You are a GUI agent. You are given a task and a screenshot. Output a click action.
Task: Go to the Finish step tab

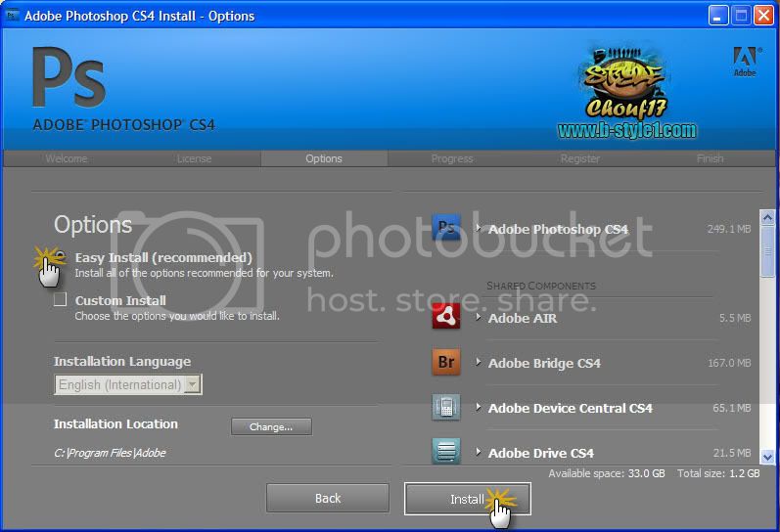click(x=710, y=158)
